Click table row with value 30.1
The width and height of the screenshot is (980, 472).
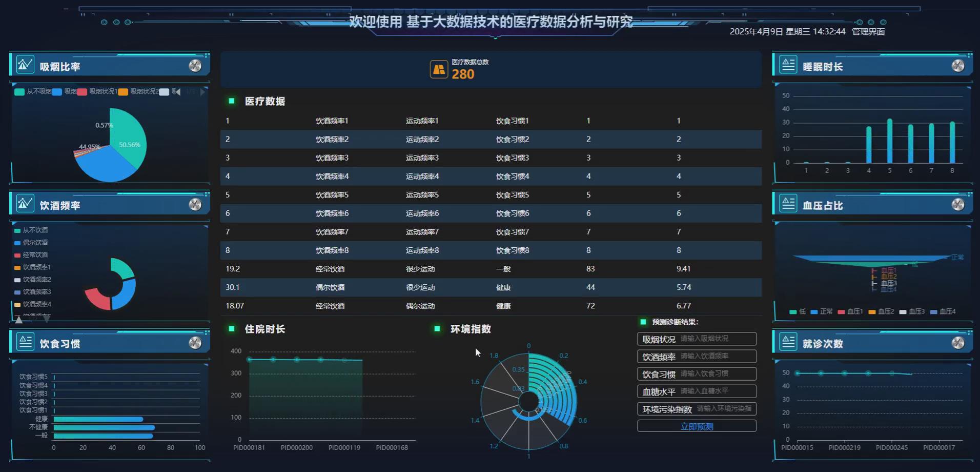pyautogui.click(x=491, y=287)
